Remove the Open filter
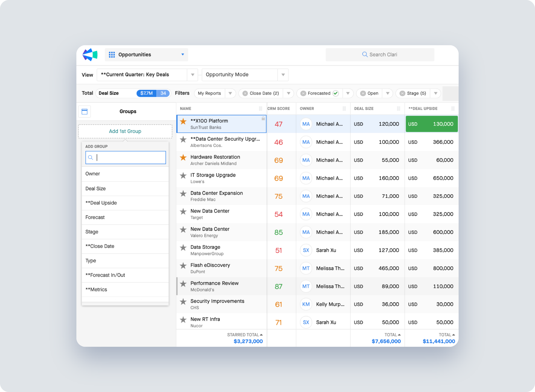 363,93
